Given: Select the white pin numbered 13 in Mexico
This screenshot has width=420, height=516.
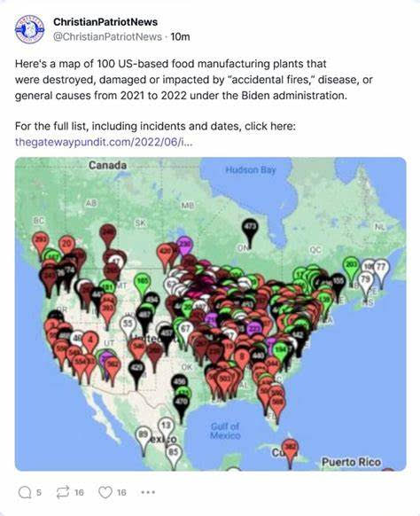Looking at the screenshot, I should (166, 428).
